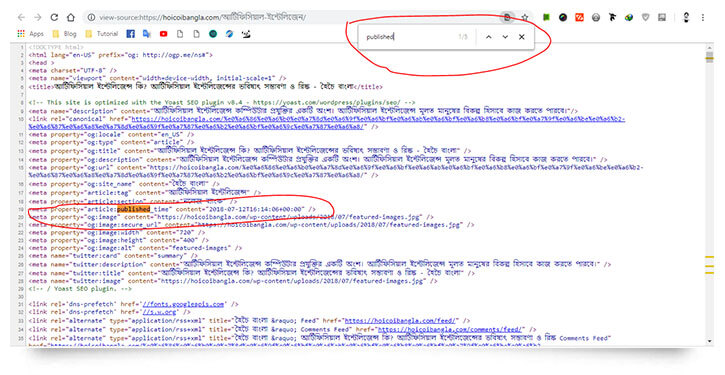The height and width of the screenshot is (375, 725).
Task: Close the find bar
Action: [x=522, y=37]
